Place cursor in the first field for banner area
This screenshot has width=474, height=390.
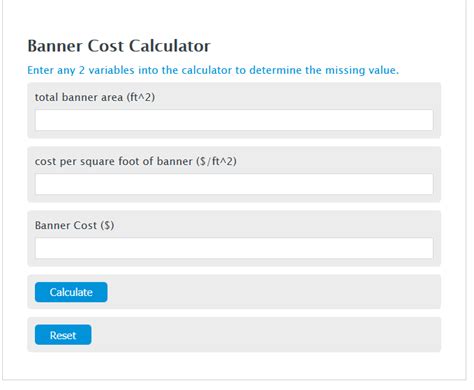(x=234, y=120)
